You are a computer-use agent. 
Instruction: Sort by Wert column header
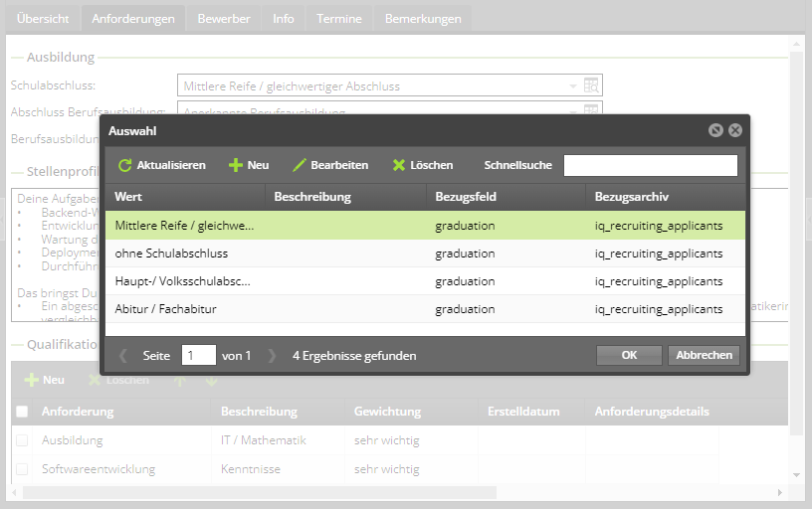click(185, 197)
